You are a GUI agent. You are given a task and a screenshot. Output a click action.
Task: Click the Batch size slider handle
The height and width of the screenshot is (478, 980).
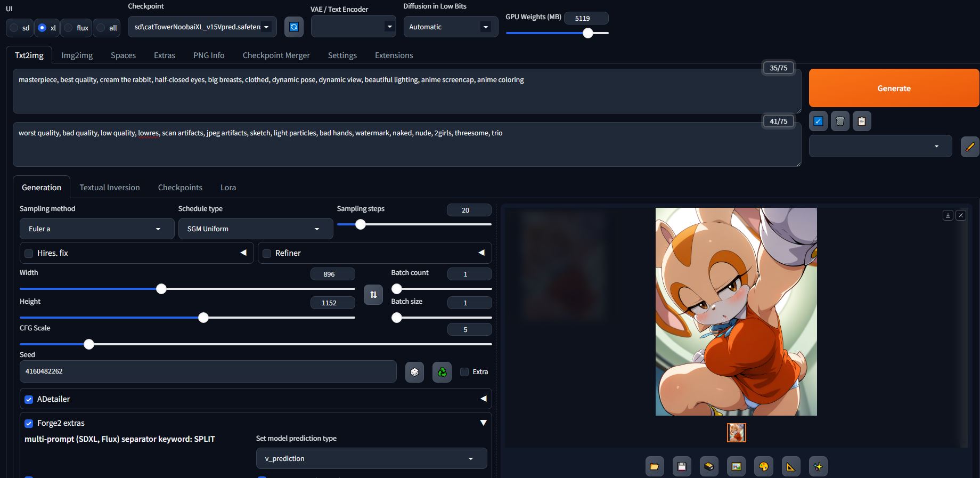(397, 318)
